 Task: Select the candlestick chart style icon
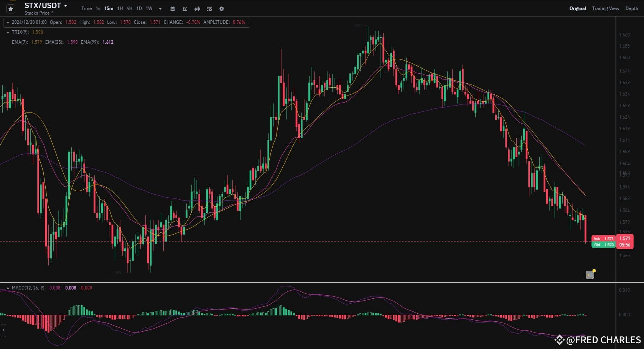point(197,8)
